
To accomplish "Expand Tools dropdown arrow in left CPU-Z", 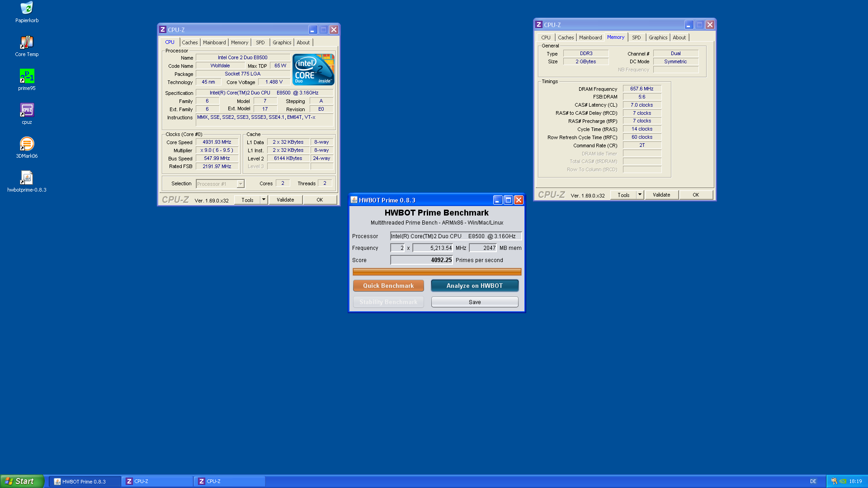I will 264,200.
